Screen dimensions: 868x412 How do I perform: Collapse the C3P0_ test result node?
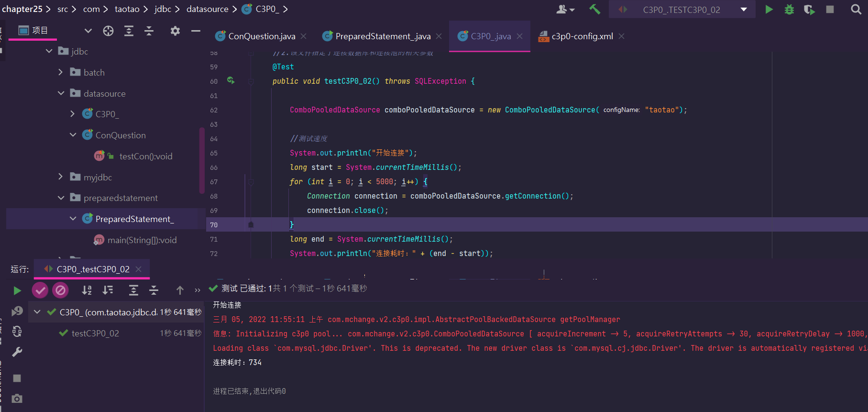(x=37, y=312)
